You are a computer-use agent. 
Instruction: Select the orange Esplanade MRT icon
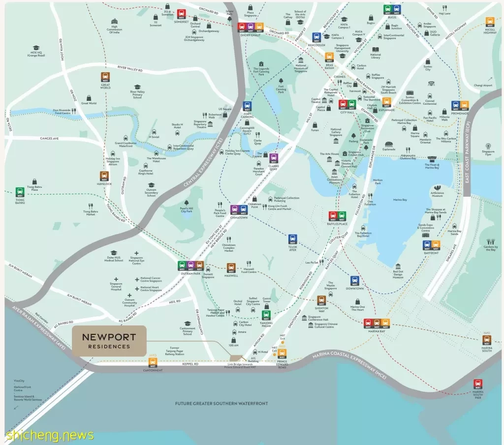387,103
